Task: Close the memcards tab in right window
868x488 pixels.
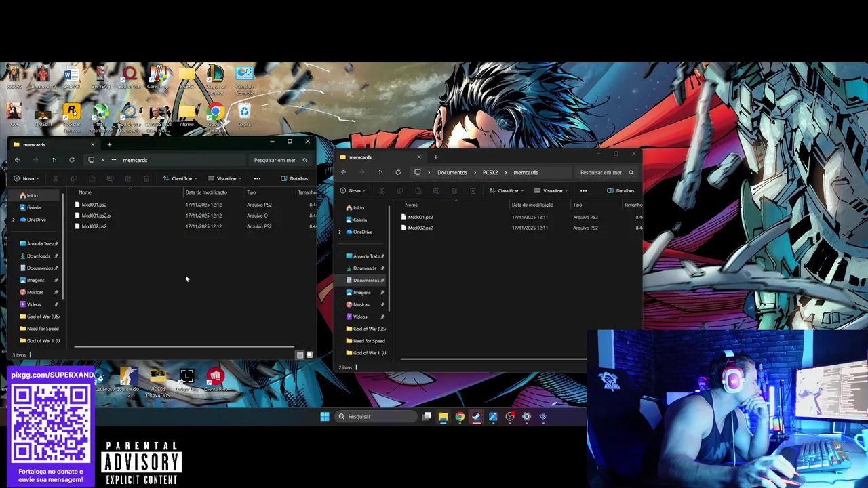Action: point(418,157)
